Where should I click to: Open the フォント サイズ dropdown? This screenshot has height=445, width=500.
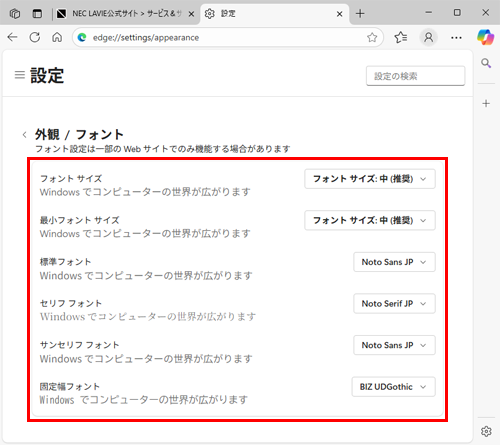370,179
